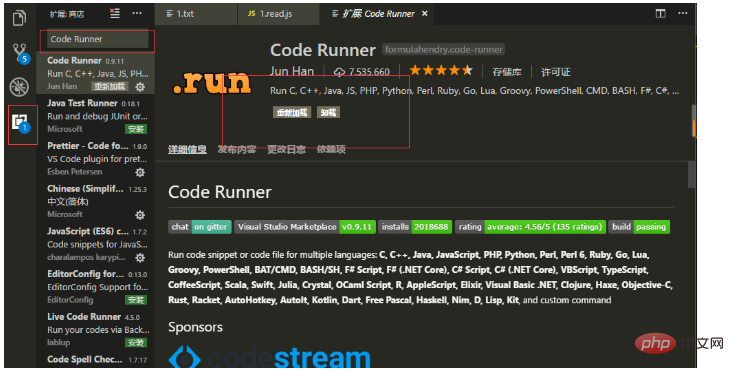Click the rating average 4.56/5 badge
Screen dimensions: 734x376
530,227
